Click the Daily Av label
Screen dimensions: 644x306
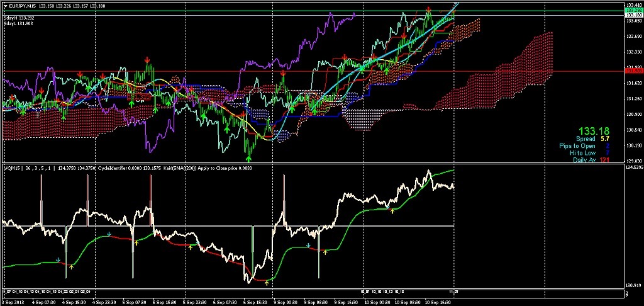tap(584, 159)
